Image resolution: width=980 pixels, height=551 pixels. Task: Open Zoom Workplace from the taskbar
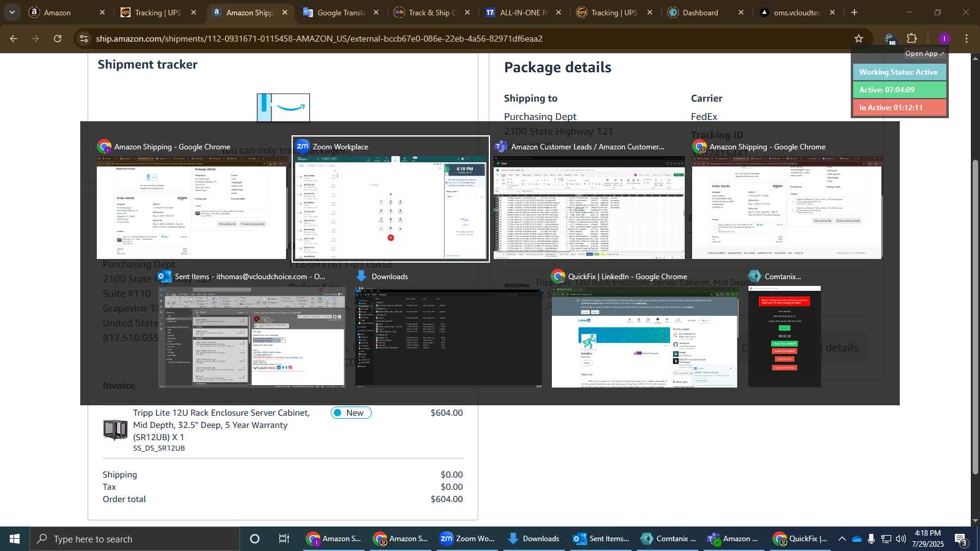467,539
